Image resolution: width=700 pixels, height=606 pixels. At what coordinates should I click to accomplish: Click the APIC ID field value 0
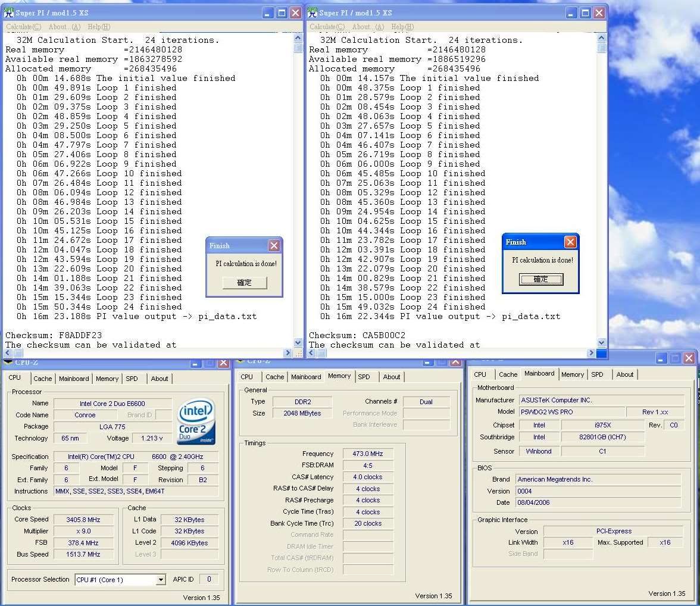click(209, 579)
